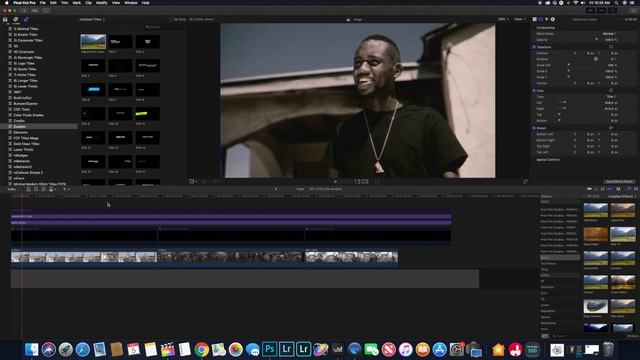Connect clip to primary storyline icon
Viewport: 640px width, 360px height.
coord(29,189)
